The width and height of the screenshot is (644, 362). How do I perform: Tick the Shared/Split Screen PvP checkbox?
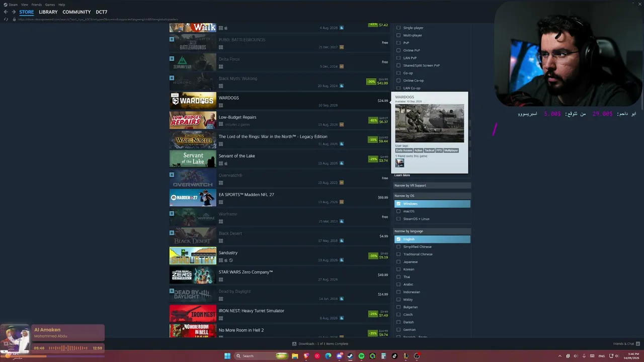point(398,65)
